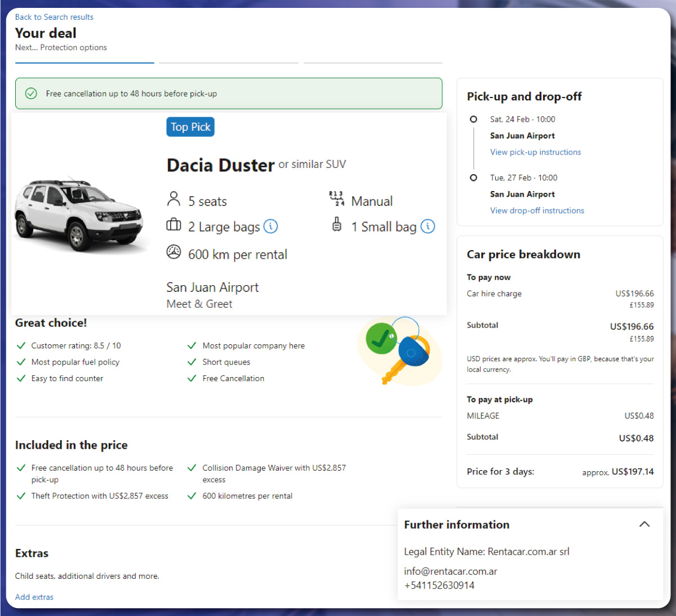
Task: Click the large bags suitcase icon
Action: point(174,225)
